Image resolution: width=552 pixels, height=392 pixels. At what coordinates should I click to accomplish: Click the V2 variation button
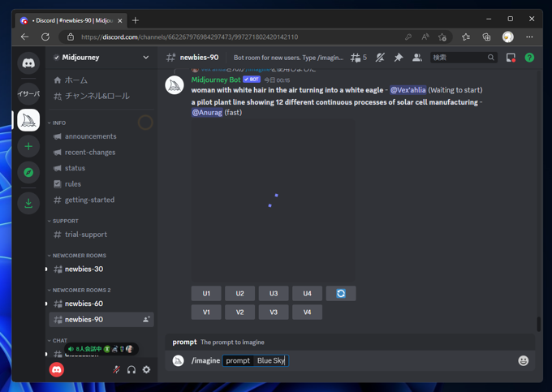pyautogui.click(x=239, y=312)
